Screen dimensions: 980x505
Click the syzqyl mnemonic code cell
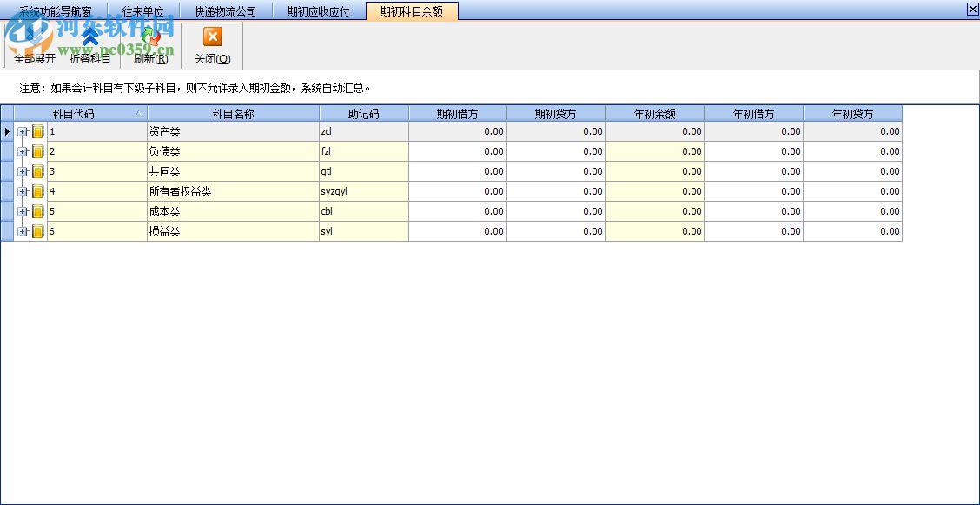coord(364,192)
